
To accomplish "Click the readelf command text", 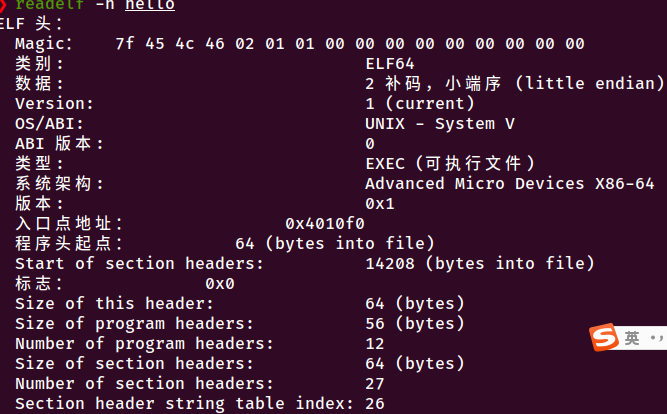I will point(50,5).
